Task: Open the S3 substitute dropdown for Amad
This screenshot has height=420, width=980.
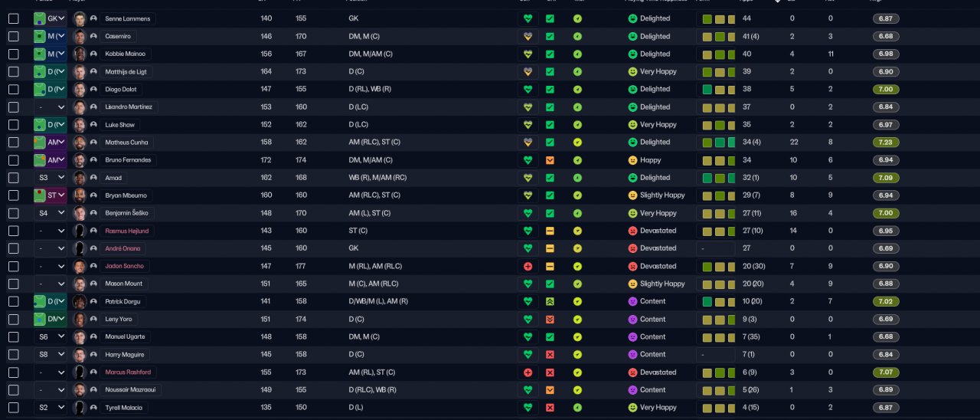Action: pos(50,178)
